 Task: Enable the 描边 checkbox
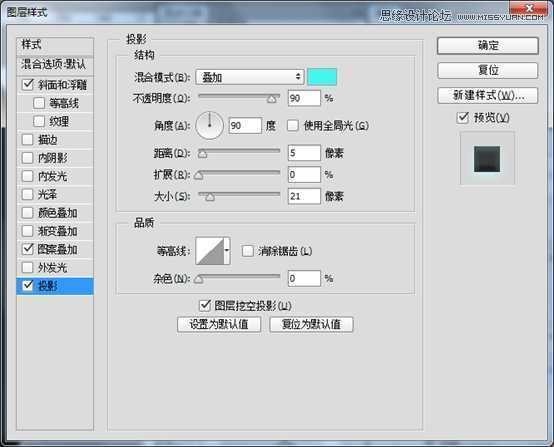click(x=28, y=140)
